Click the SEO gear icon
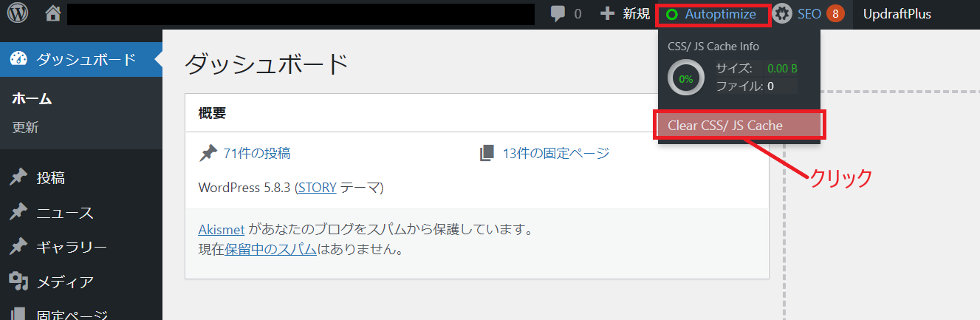Screen dimensions: 980x320 pos(783,14)
